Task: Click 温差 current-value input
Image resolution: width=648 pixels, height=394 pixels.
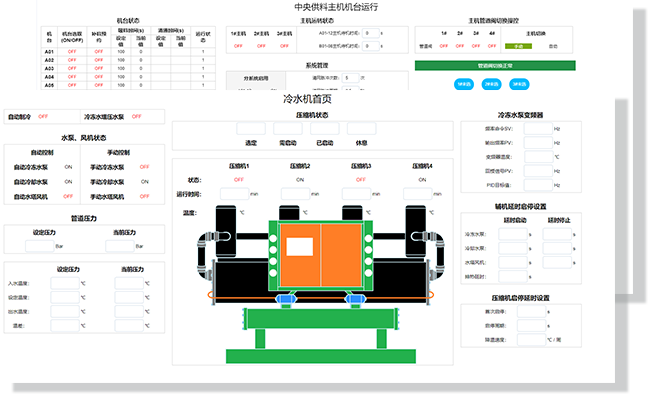Action: tap(129, 325)
